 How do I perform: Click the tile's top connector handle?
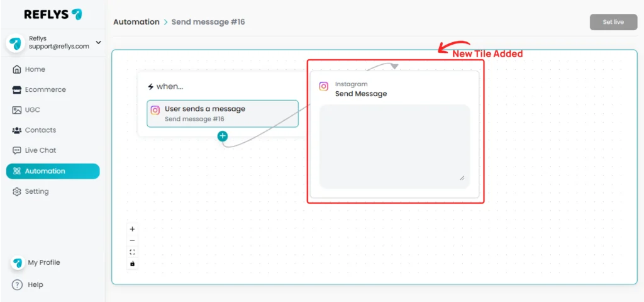point(394,67)
